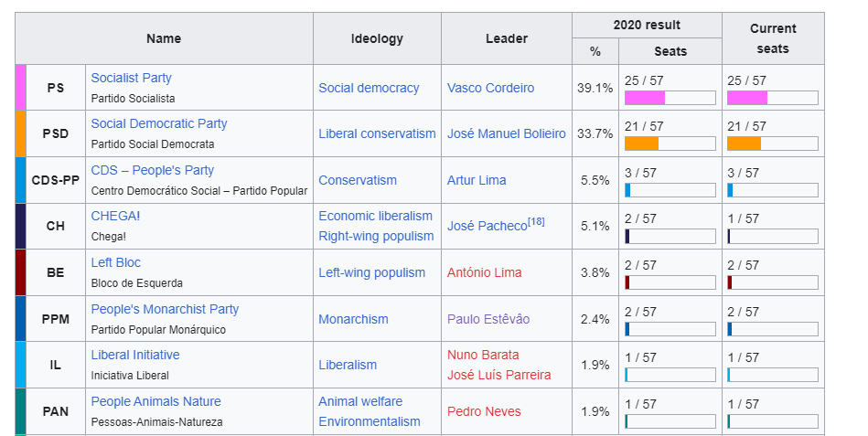Open the Left Bloc party link
Viewport: 868px width, 436px height.
click(115, 262)
